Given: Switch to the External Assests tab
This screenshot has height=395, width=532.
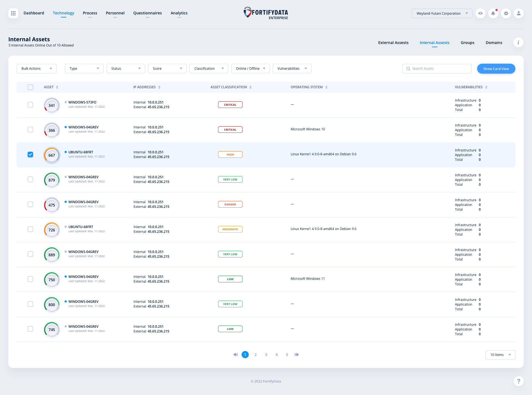Looking at the screenshot, I should tap(393, 43).
